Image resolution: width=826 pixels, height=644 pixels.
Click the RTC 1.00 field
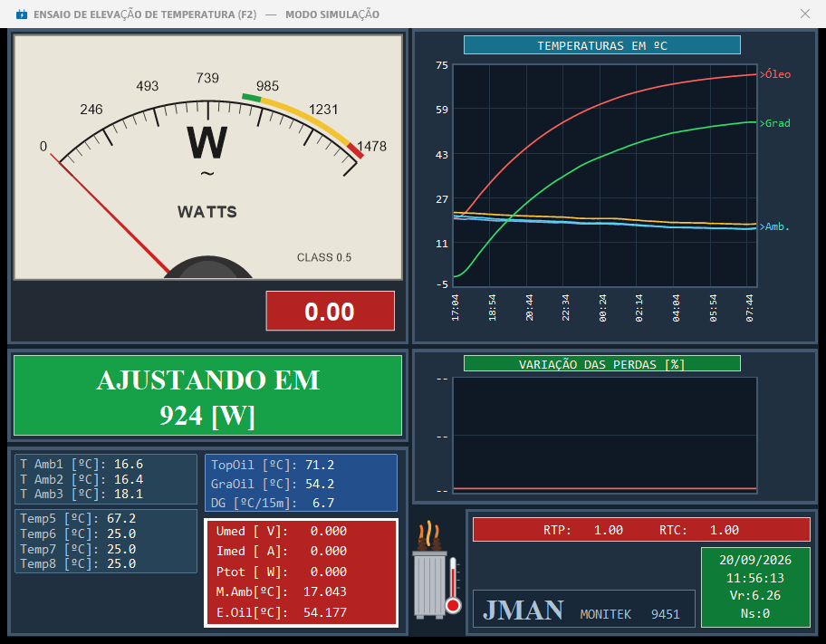tap(699, 530)
